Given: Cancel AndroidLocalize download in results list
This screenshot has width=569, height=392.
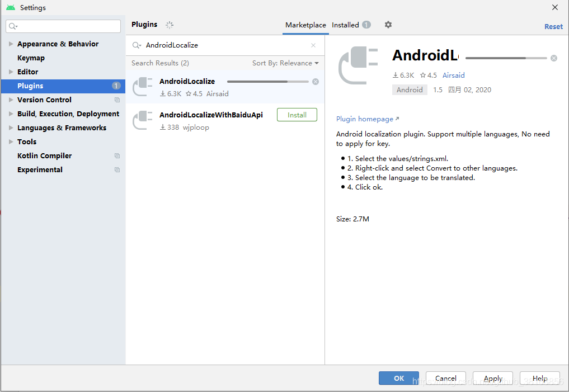Looking at the screenshot, I should tap(316, 82).
